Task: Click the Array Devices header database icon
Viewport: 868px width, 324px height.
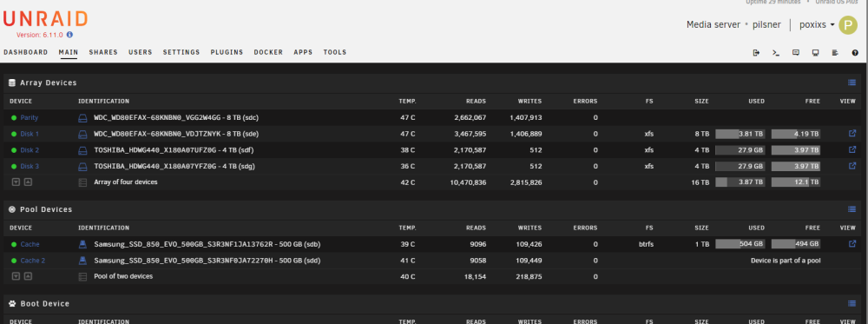Action: coord(12,83)
